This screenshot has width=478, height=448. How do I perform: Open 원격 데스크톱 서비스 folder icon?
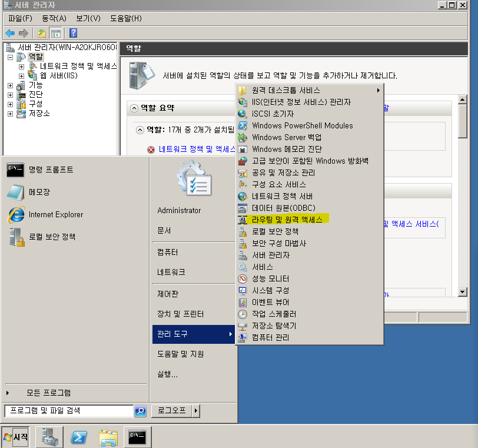[243, 91]
